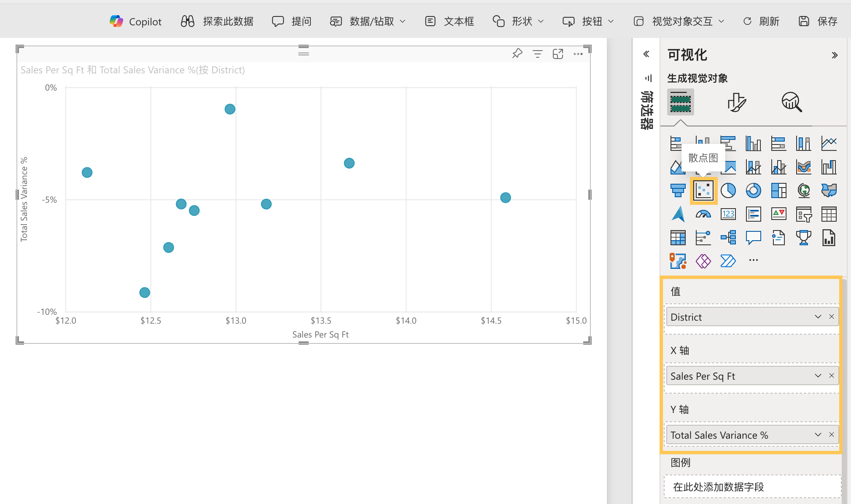Select the gauge visual icon
Screen dimensions: 851x504
pyautogui.click(x=703, y=214)
